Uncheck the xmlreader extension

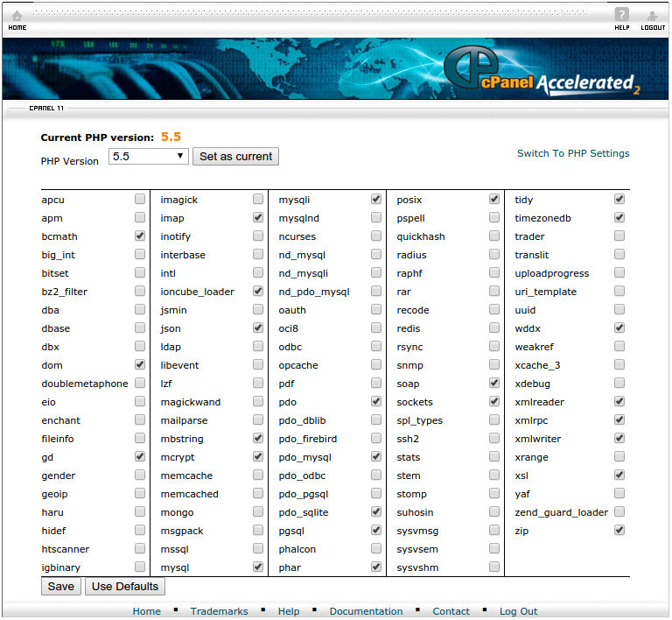[619, 401]
